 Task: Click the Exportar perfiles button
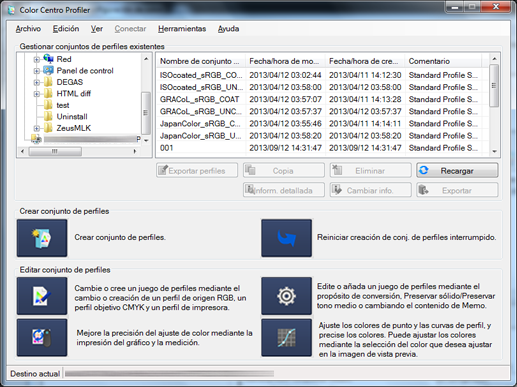197,170
